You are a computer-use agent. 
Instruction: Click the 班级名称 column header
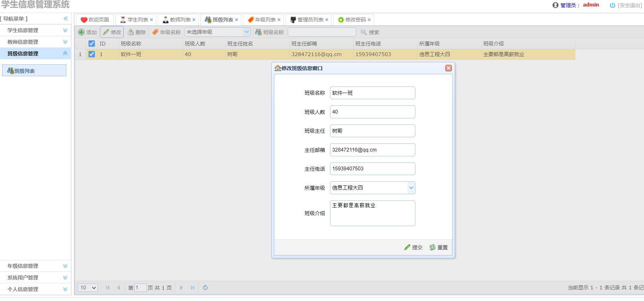pyautogui.click(x=151, y=43)
